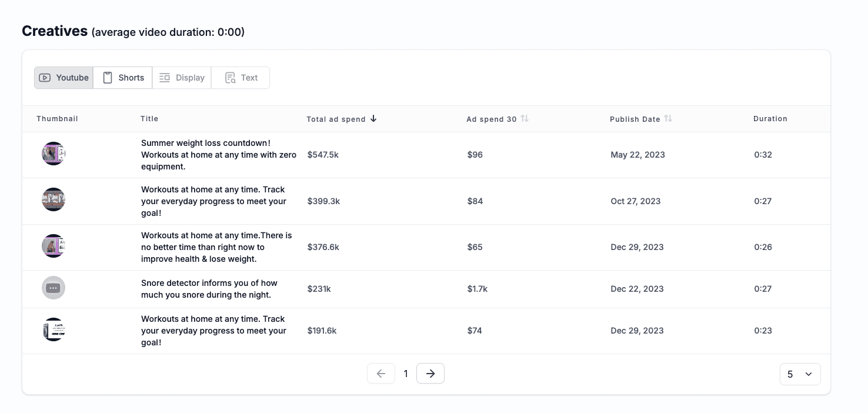The height and width of the screenshot is (413, 868).
Task: Select current page number 1 in pagination
Action: coord(406,374)
